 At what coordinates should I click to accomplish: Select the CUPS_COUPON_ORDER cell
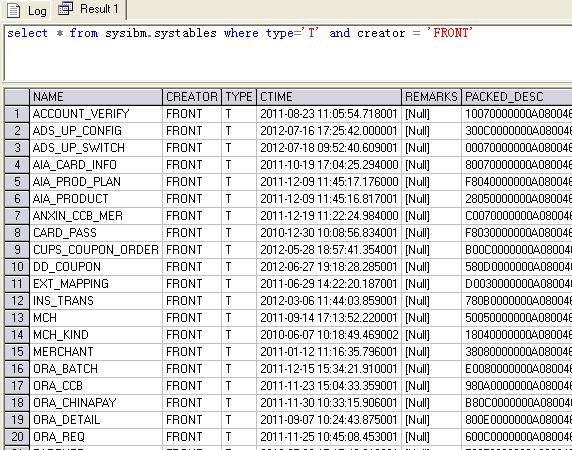96,250
